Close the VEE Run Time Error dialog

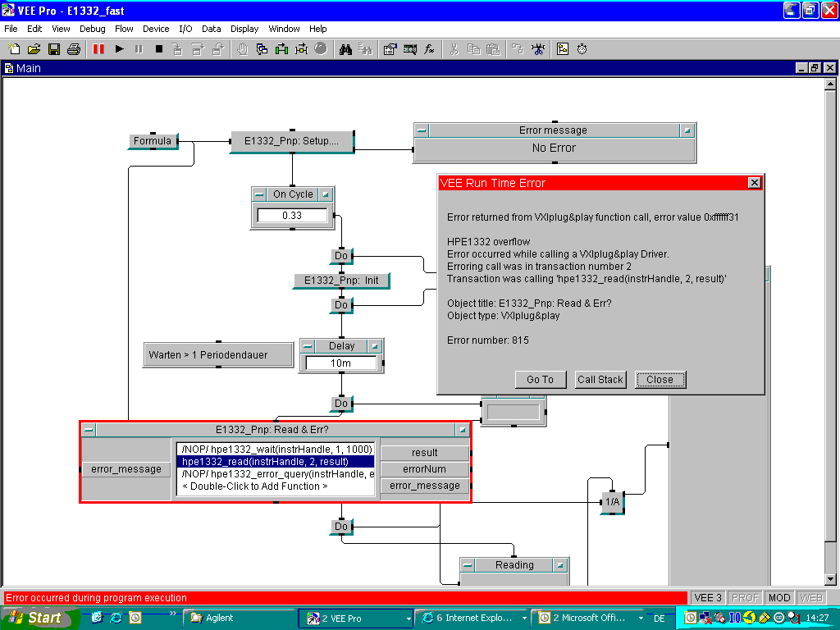[660, 379]
